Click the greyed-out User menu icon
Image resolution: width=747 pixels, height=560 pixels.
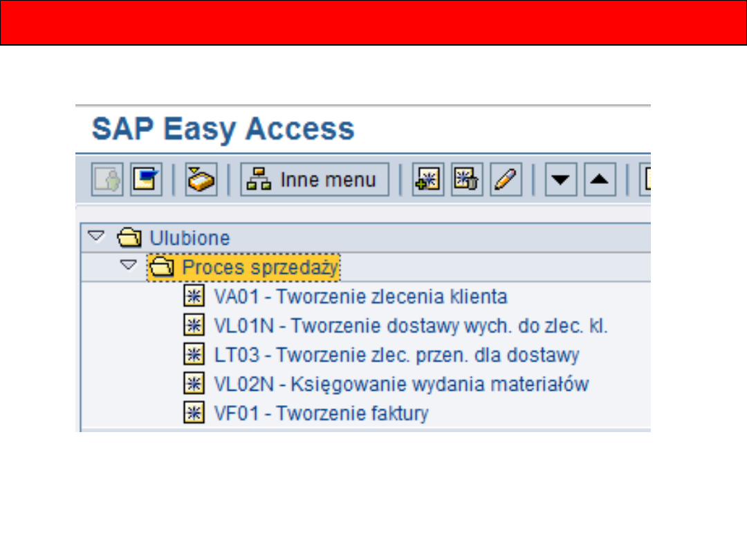tap(107, 180)
